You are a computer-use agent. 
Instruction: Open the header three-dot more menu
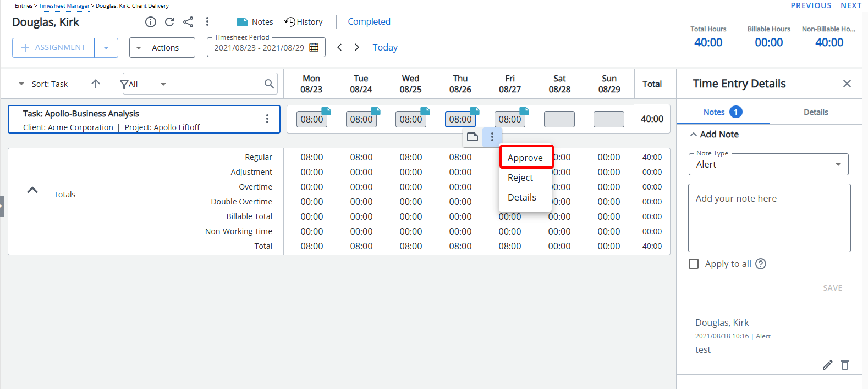point(207,22)
